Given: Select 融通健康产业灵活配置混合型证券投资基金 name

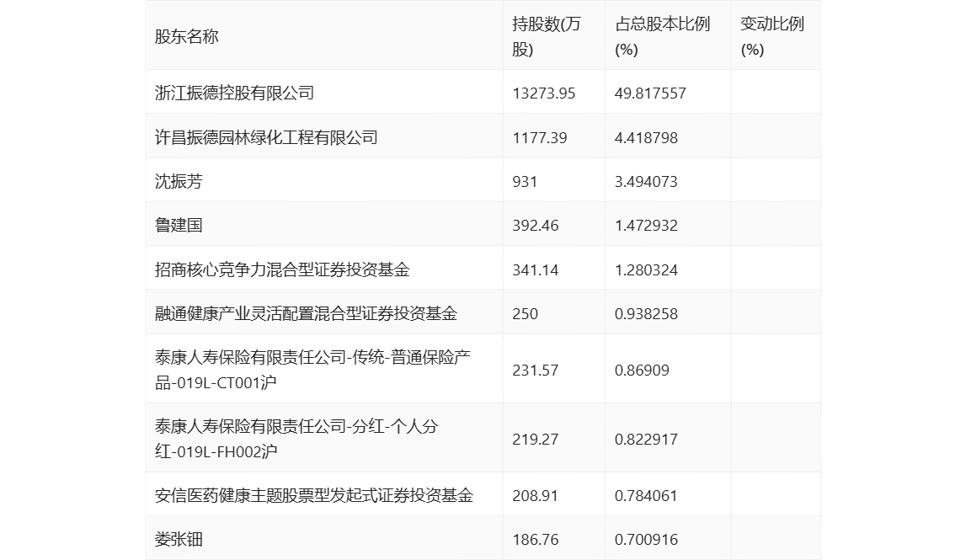Looking at the screenshot, I should 307,313.
